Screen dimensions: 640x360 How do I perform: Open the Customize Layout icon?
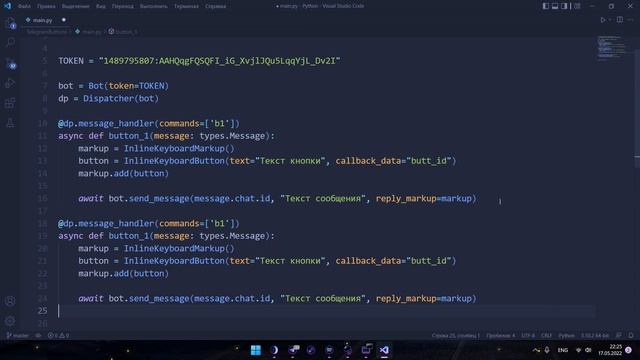pyautogui.click(x=577, y=6)
